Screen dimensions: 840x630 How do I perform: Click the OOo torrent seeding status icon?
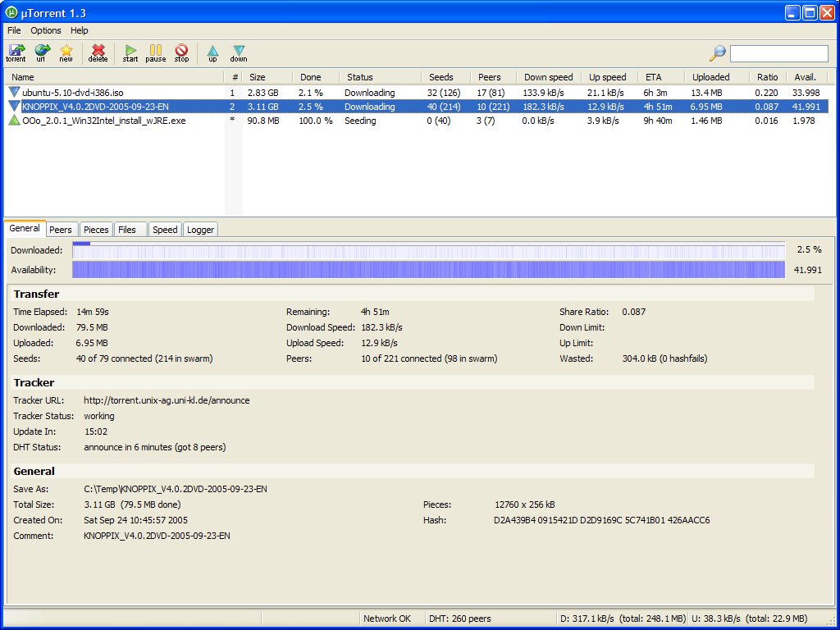[x=15, y=120]
